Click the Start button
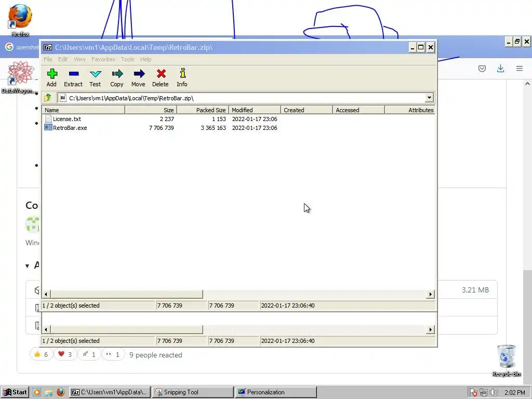 (15, 392)
